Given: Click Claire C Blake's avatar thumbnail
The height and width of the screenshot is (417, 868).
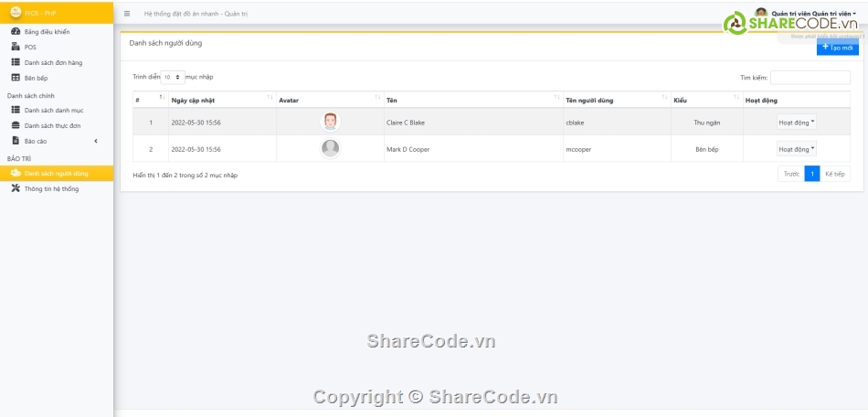Looking at the screenshot, I should click(x=331, y=122).
